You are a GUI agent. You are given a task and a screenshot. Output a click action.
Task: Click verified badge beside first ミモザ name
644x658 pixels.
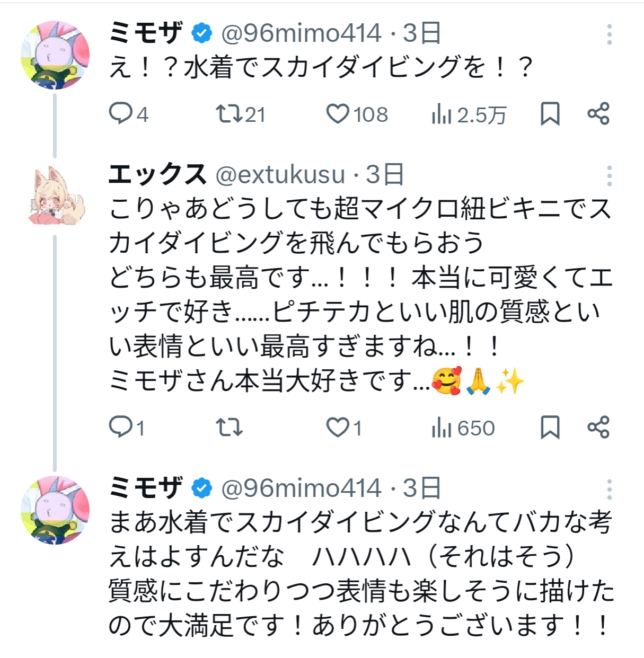[201, 33]
